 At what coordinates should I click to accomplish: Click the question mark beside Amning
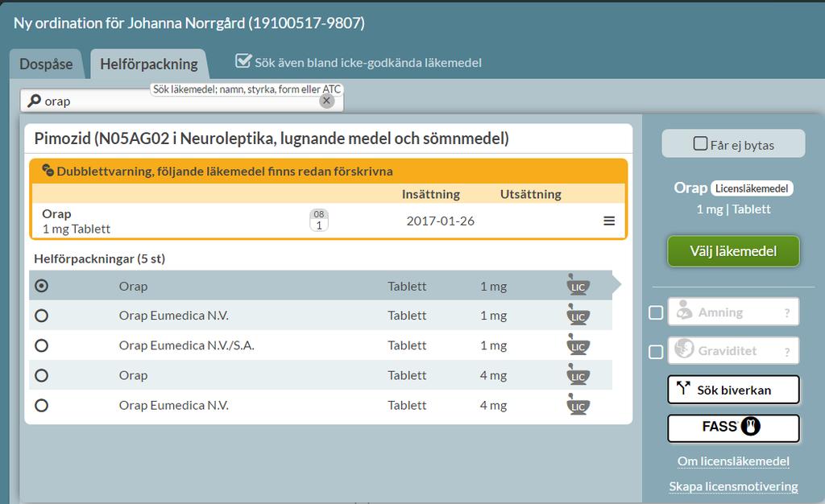point(787,313)
